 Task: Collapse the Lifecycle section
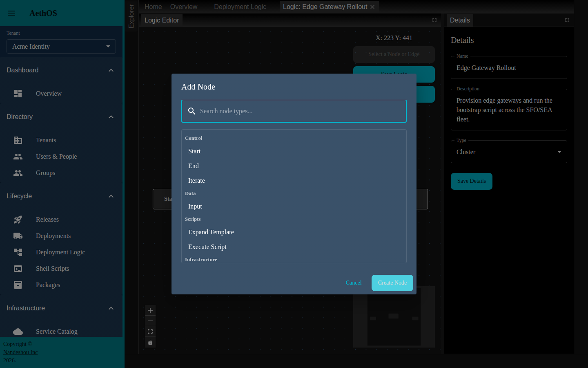(x=111, y=196)
